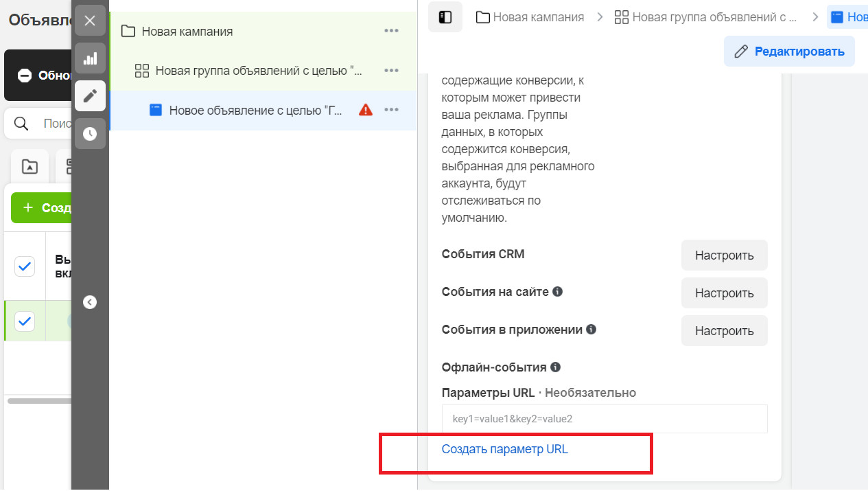The width and height of the screenshot is (868, 491).
Task: Select the pencil edit tool
Action: [x=90, y=96]
